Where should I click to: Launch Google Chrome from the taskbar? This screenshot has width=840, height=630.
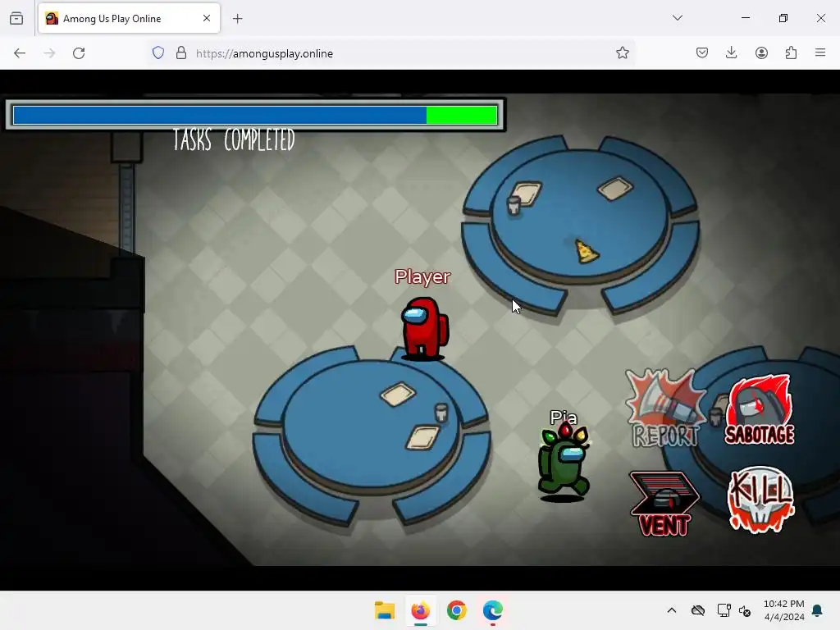point(456,610)
